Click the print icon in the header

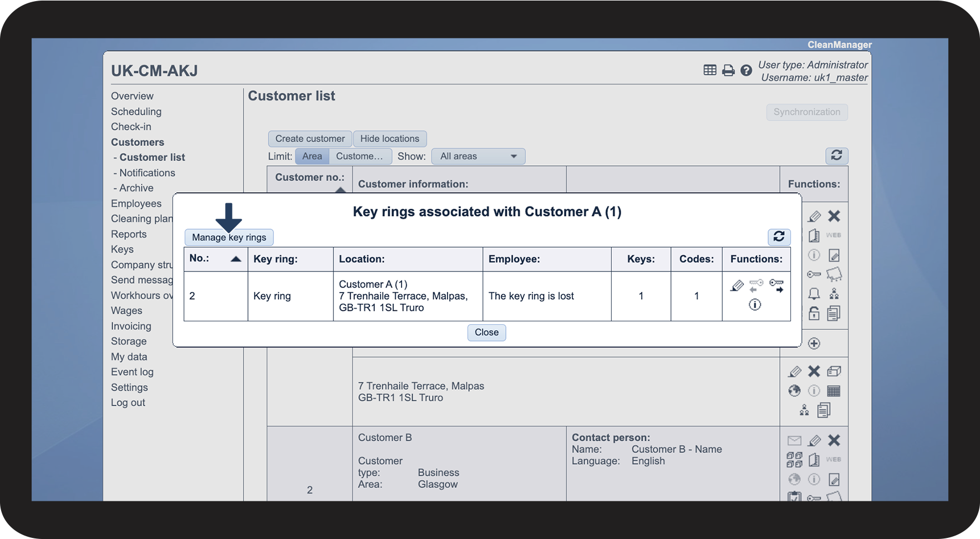[x=728, y=70]
